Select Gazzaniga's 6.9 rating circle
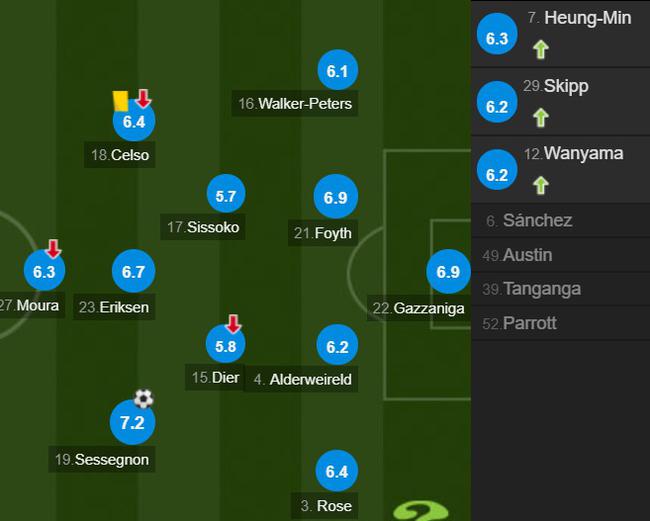 pos(449,271)
